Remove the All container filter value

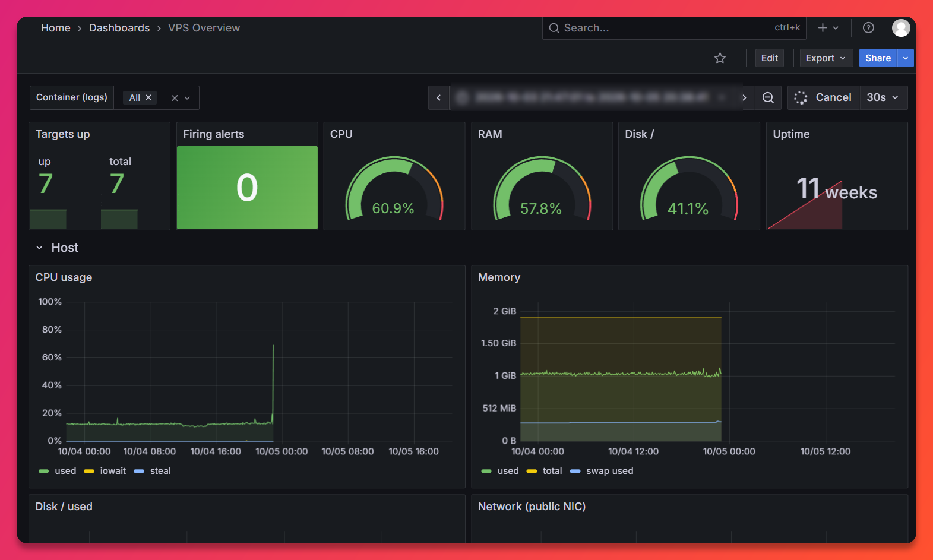pyautogui.click(x=148, y=97)
